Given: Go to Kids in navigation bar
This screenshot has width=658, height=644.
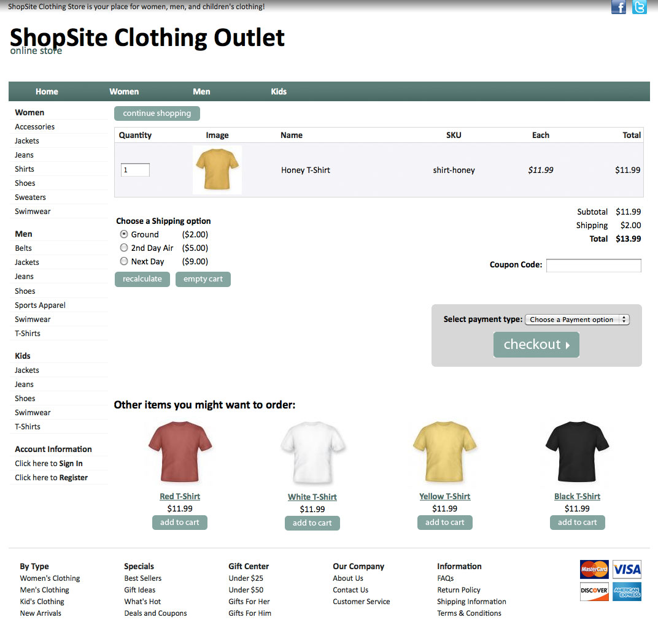Looking at the screenshot, I should click(279, 91).
